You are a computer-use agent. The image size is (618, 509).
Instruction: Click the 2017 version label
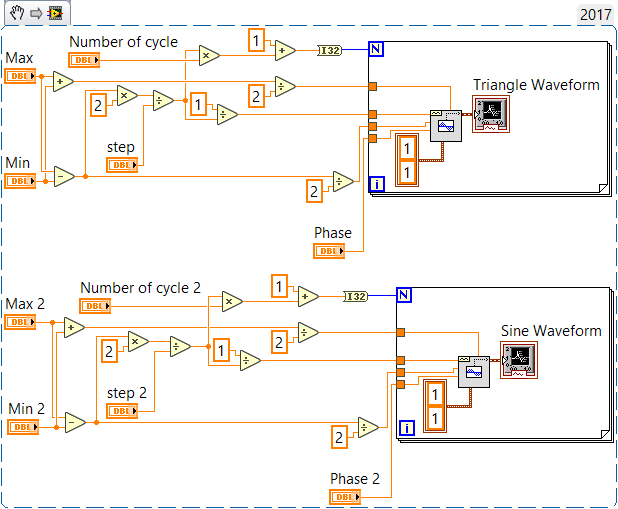click(x=595, y=15)
